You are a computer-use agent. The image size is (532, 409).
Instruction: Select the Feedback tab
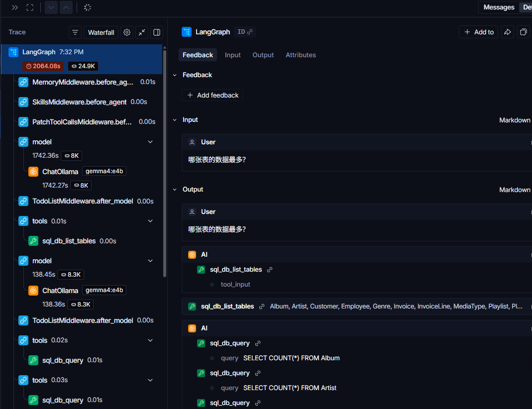[198, 55]
